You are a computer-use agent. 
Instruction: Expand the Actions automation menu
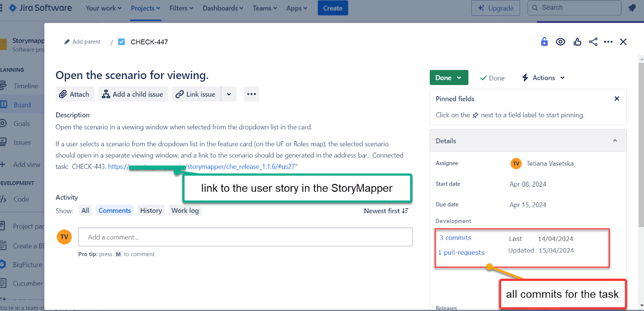click(x=543, y=78)
